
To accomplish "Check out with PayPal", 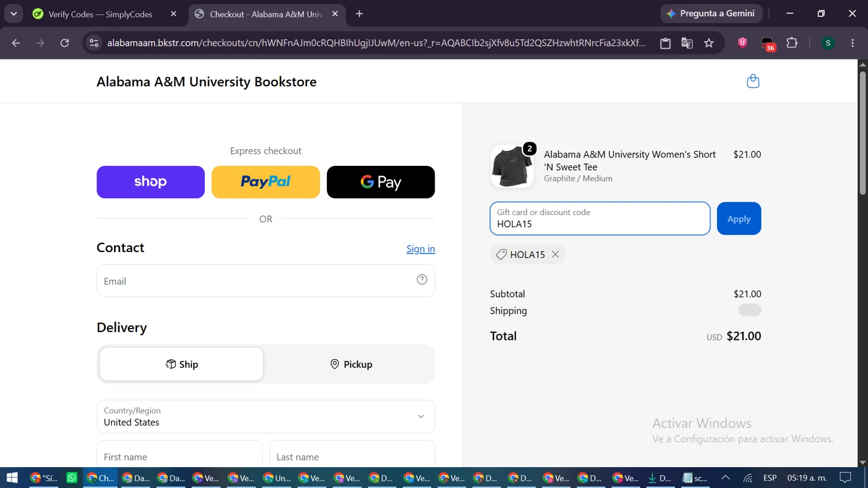I will click(x=266, y=182).
